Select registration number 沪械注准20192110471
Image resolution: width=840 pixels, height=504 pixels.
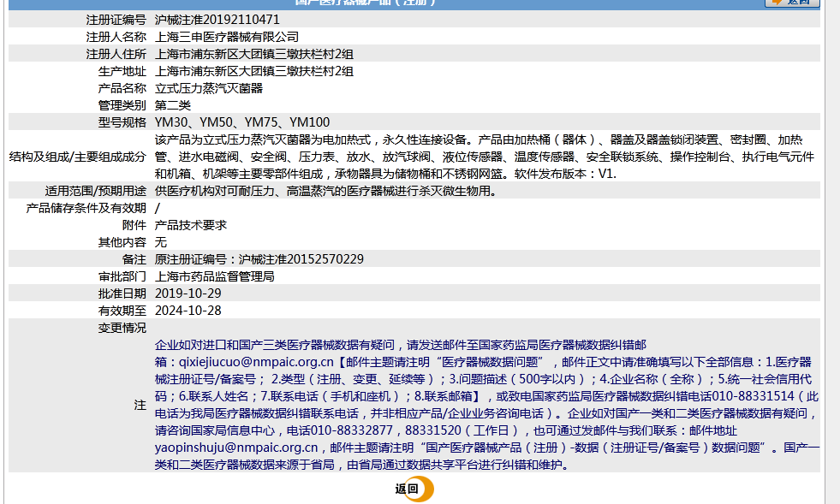pos(217,20)
